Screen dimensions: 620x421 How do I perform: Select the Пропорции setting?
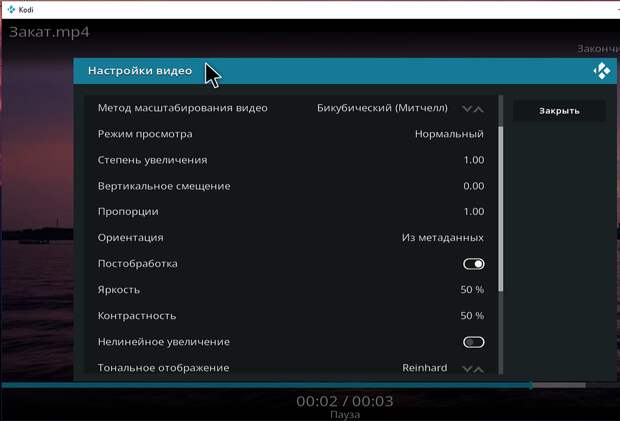coord(290,212)
